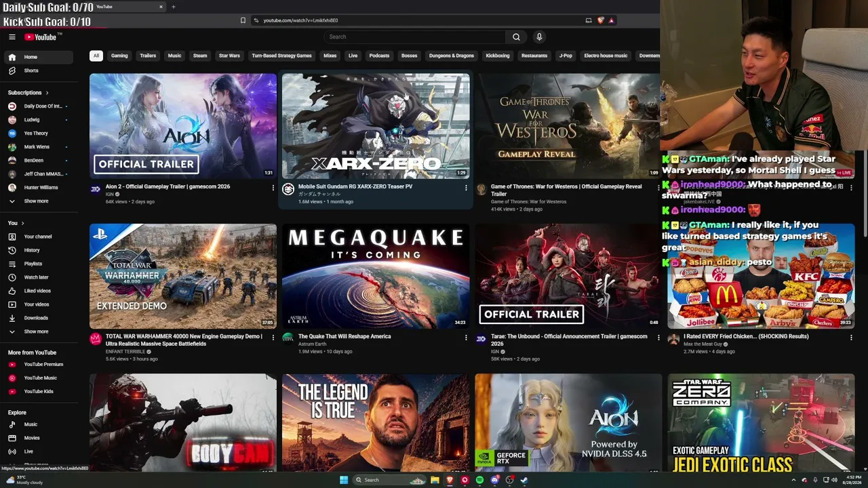The image size is (868, 488).
Task: Select the Trailers filter chip
Action: pyautogui.click(x=148, y=56)
